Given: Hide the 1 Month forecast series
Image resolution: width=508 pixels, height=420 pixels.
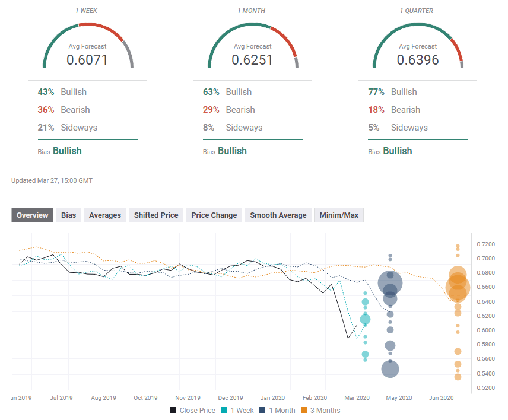Looking at the screenshot, I should pyautogui.click(x=279, y=410).
